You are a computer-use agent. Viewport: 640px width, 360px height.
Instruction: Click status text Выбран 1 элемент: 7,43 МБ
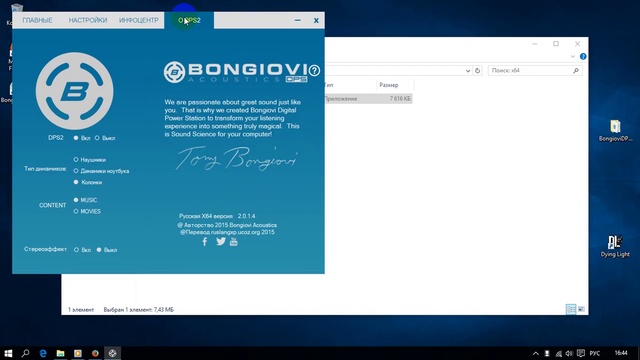pyautogui.click(x=138, y=310)
